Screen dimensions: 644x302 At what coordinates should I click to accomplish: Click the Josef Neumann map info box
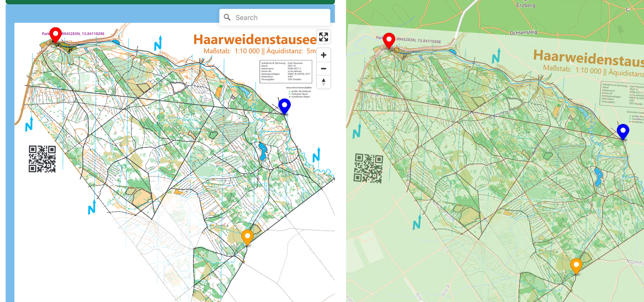tap(285, 71)
